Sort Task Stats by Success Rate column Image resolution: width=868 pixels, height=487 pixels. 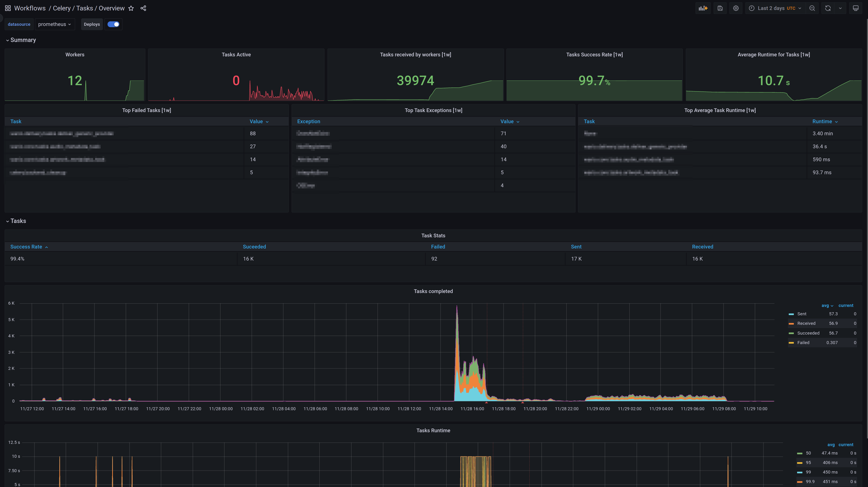coord(26,247)
